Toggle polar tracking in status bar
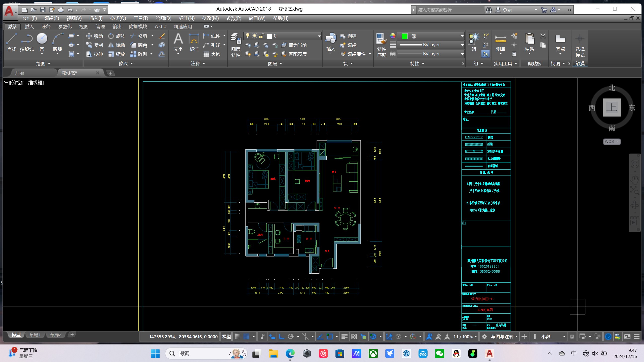This screenshot has width=644, height=362. [x=291, y=337]
